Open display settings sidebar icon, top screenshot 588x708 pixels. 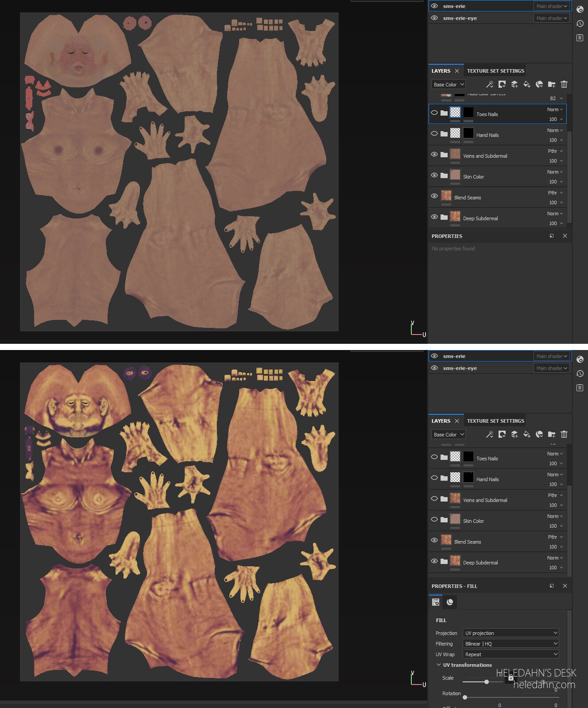coord(580,9)
